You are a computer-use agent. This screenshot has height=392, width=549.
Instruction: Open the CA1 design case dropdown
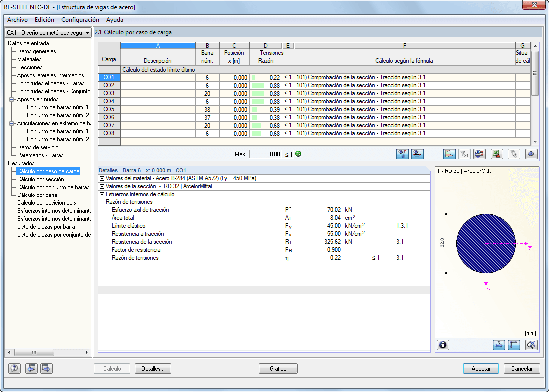(49, 33)
